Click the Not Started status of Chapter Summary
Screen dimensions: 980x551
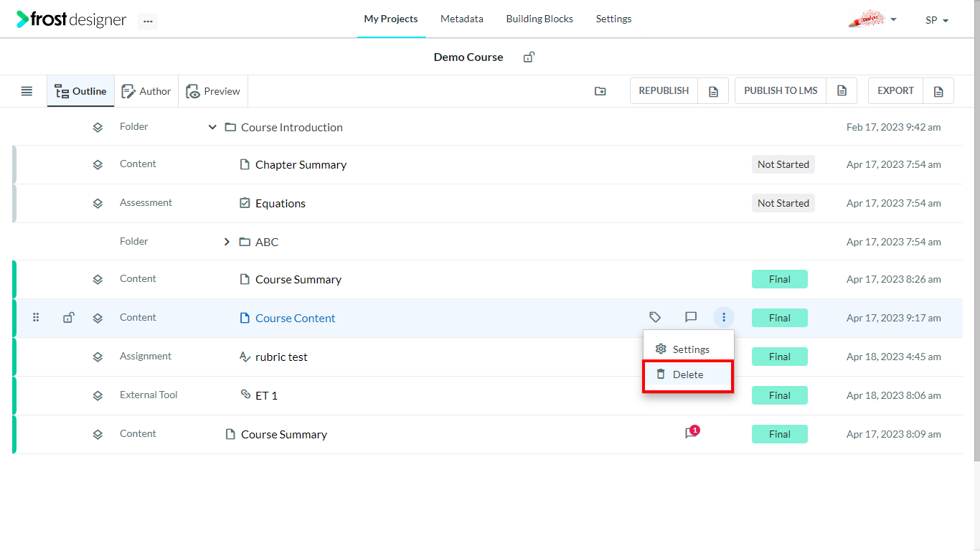coord(783,164)
